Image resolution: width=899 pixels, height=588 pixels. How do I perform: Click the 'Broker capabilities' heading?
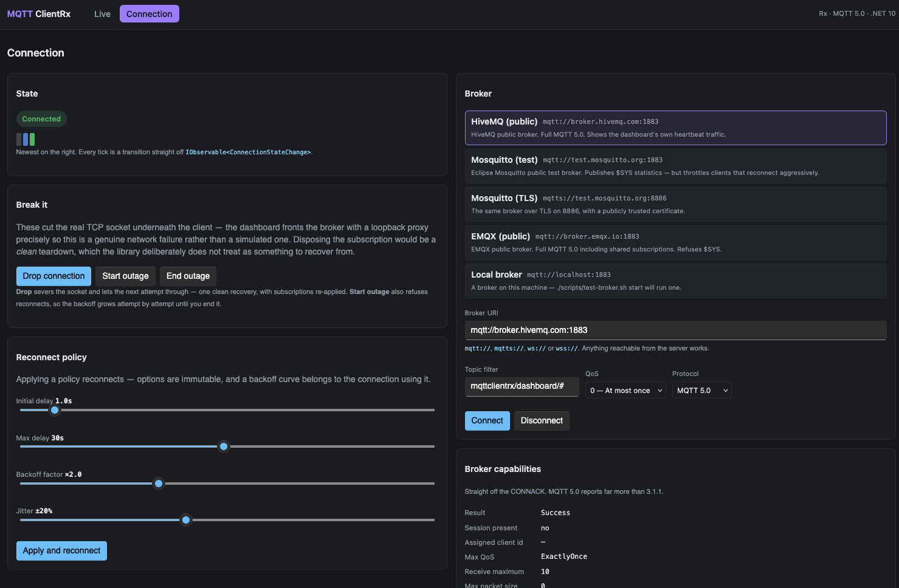pos(503,469)
